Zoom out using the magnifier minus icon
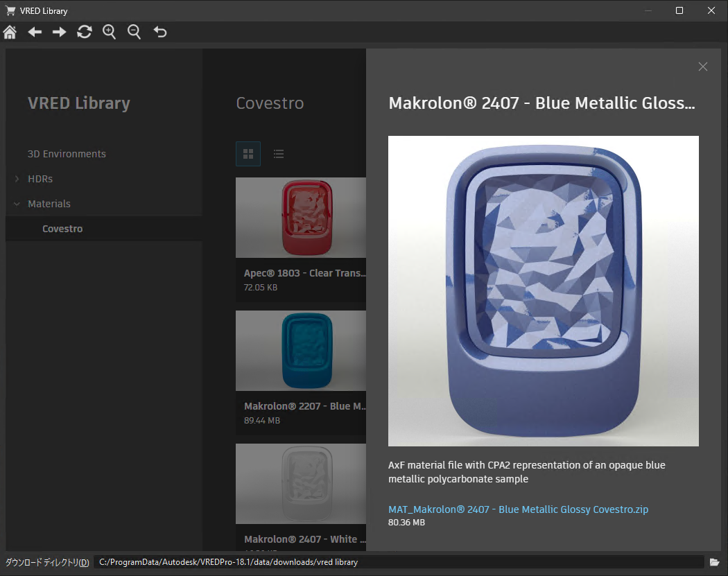 [x=134, y=32]
